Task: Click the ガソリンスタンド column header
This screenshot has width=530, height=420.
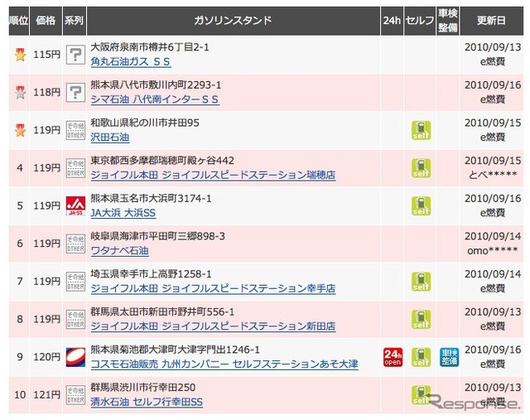Action: [234, 21]
